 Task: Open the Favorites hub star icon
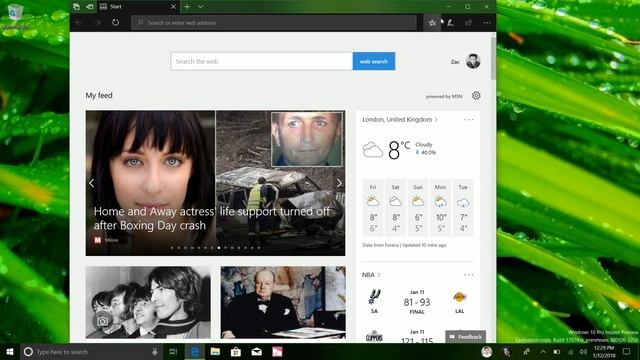click(432, 23)
